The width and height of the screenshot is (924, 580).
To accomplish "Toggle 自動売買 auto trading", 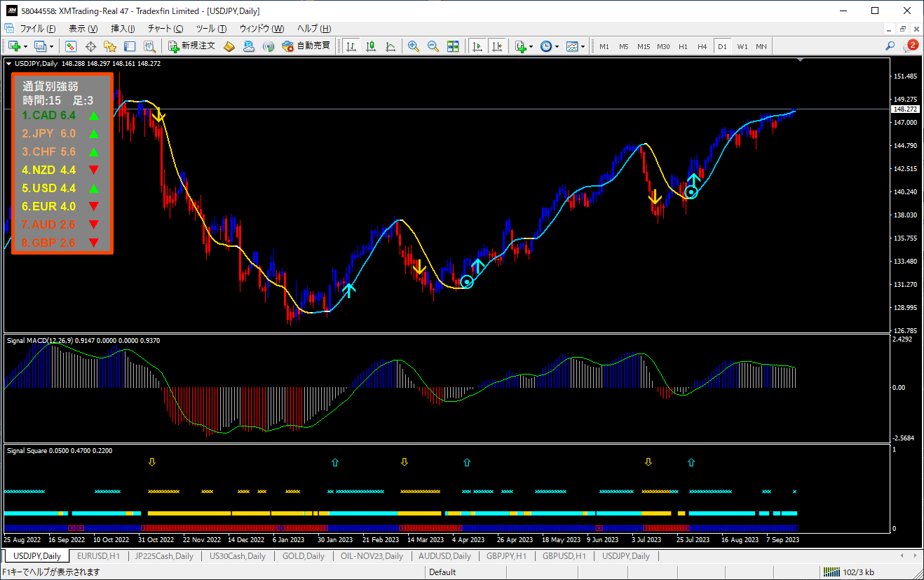I will coord(306,46).
